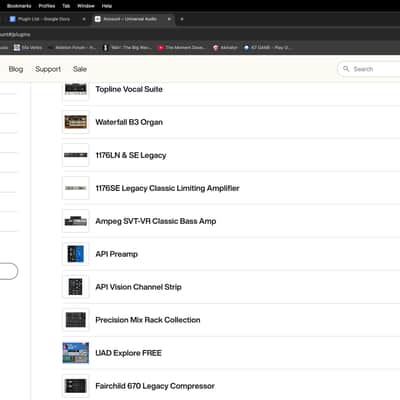Screen dimensions: 400x400
Task: Open the YouTube bookmark in the bookmarks bar
Action: 181,48
